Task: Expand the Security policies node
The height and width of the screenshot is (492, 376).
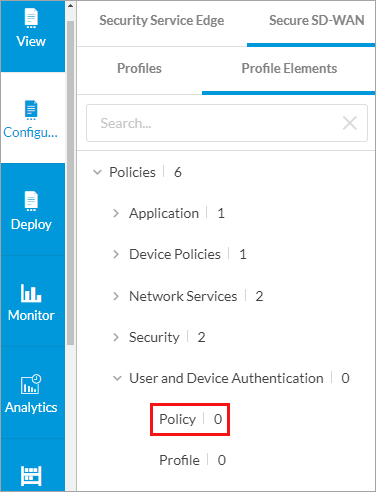Action: (116, 337)
